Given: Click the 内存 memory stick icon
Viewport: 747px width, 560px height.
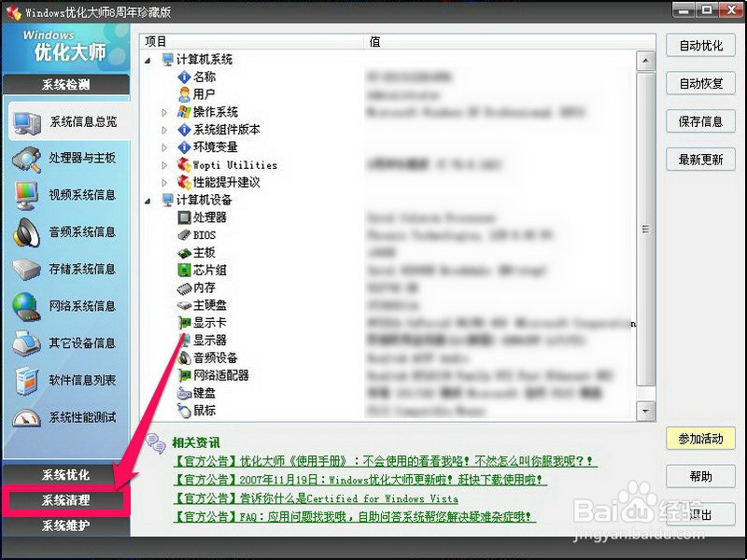Looking at the screenshot, I should click(x=184, y=288).
